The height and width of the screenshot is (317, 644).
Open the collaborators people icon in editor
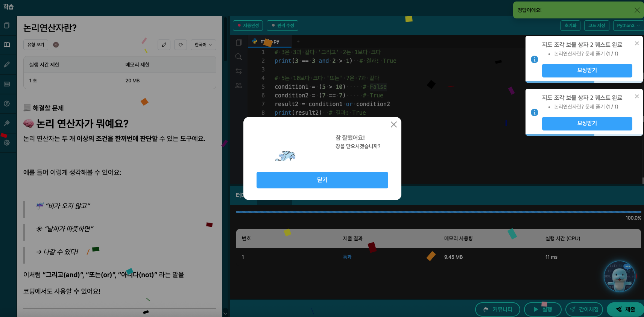238,85
